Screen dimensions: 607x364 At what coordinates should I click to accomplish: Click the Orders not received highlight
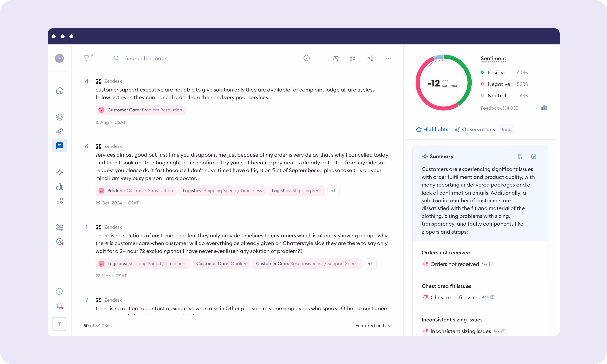455,264
